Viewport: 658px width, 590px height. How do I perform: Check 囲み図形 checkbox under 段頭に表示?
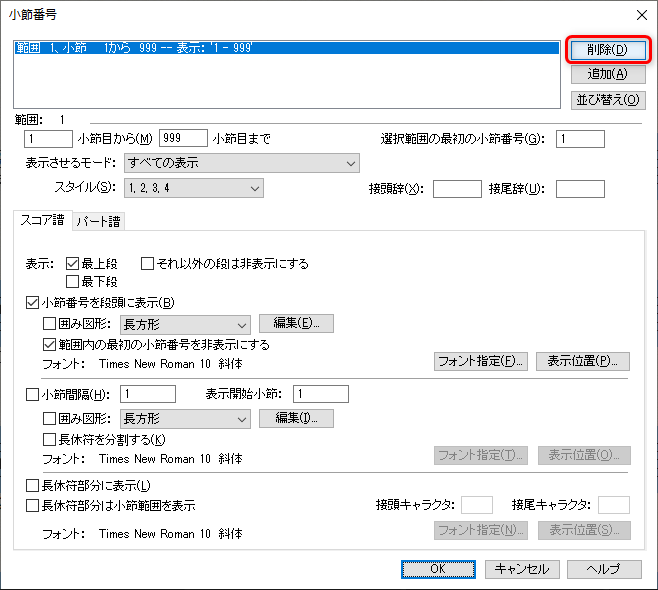[x=49, y=324]
